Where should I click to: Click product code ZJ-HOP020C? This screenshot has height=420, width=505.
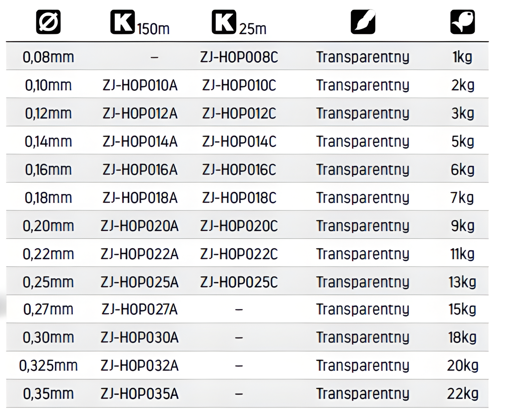click(x=239, y=226)
